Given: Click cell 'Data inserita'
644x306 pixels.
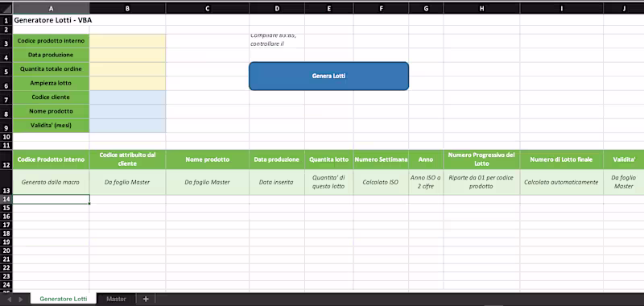Looking at the screenshot, I should click(277, 182).
